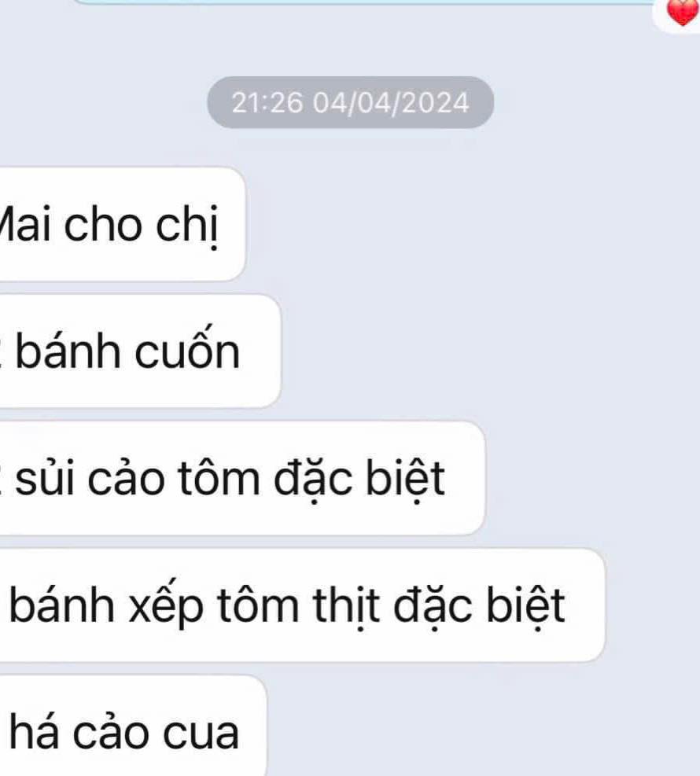Click the date '04/04/2024' in the timestamp
The image size is (700, 776).
(x=391, y=103)
